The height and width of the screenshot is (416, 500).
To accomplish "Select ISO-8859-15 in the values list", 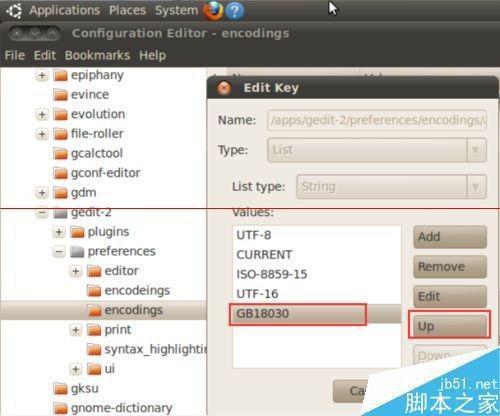I will [317, 274].
